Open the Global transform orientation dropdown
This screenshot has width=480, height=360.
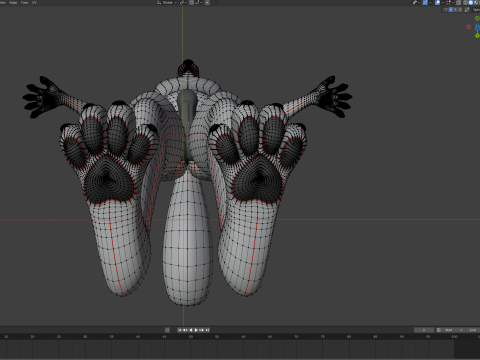[x=167, y=2]
